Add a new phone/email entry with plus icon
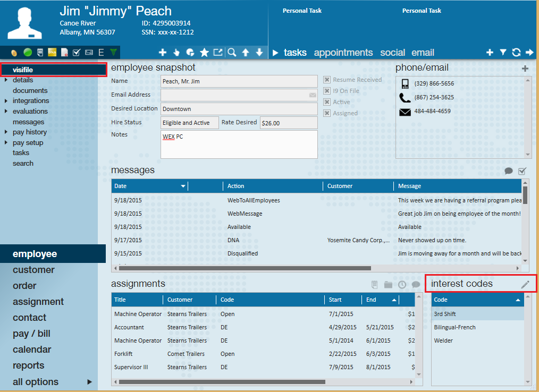This screenshot has height=392, width=539. pyautogui.click(x=525, y=69)
